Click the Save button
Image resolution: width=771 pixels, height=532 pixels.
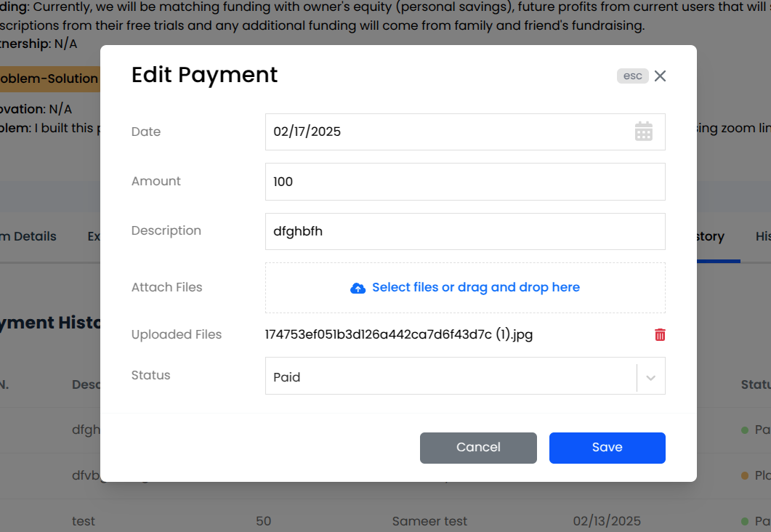[607, 448]
